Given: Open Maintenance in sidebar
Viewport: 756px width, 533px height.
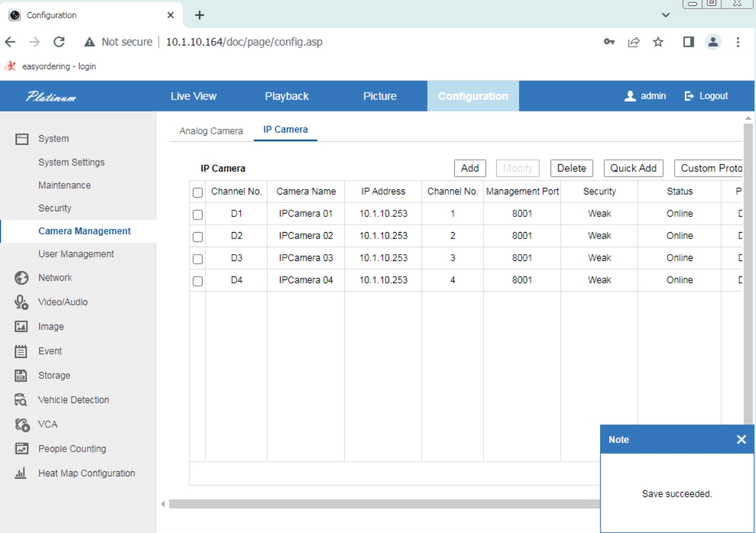Looking at the screenshot, I should (x=64, y=185).
